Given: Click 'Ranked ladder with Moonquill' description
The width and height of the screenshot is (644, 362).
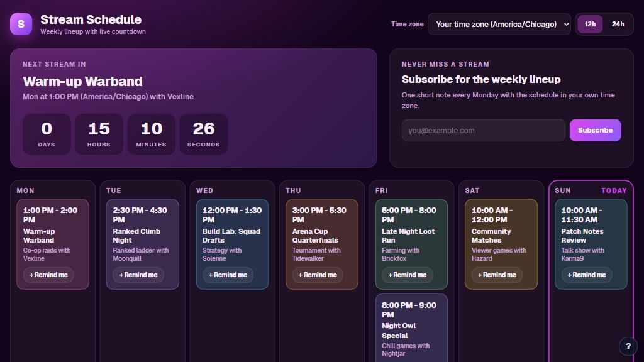Looking at the screenshot, I should [140, 255].
